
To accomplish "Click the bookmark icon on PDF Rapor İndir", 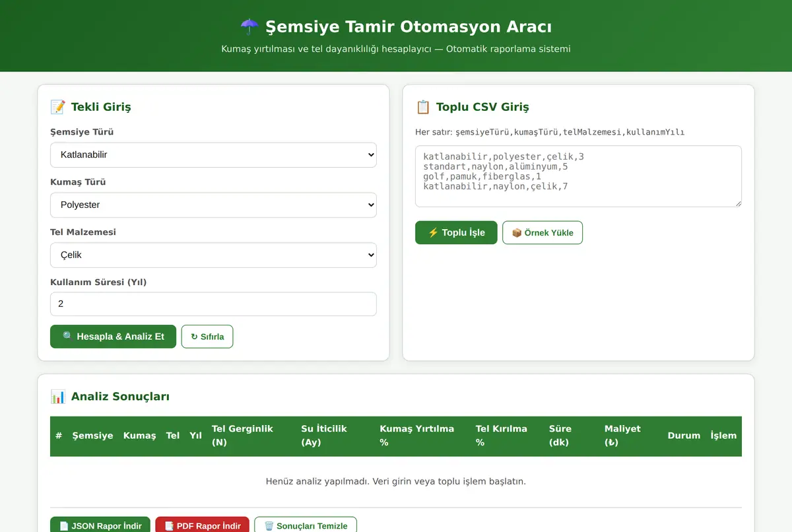I will point(169,526).
